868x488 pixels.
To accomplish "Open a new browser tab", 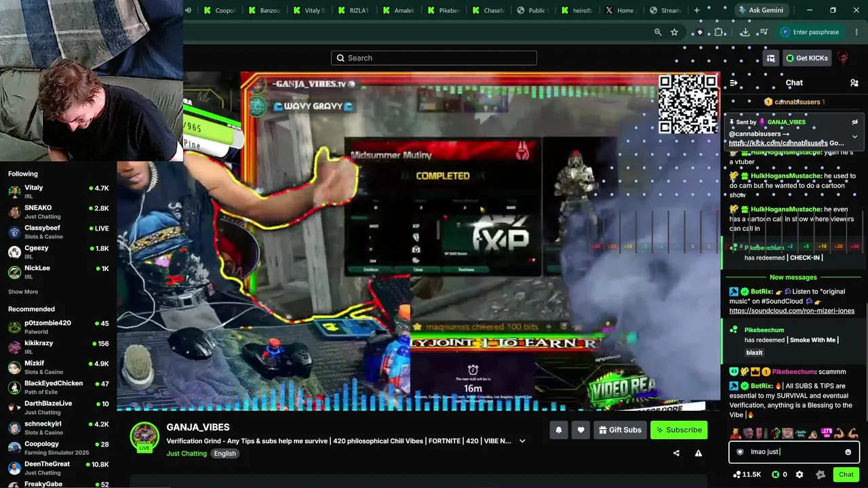I will click(696, 10).
